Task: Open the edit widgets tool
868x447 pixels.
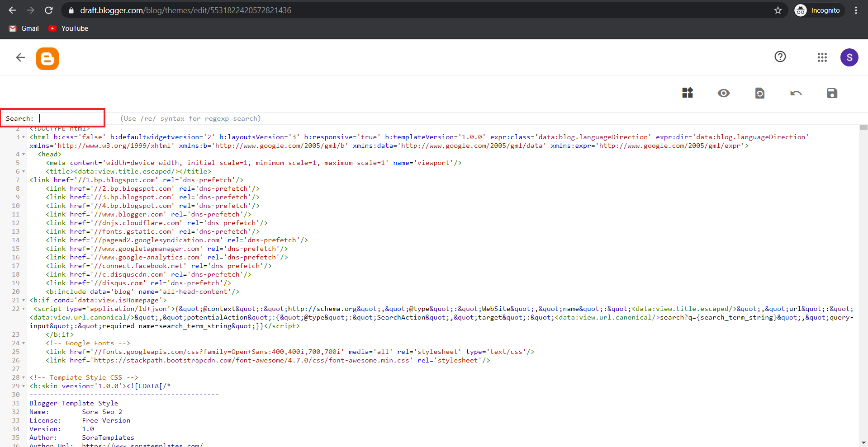Action: click(x=688, y=93)
